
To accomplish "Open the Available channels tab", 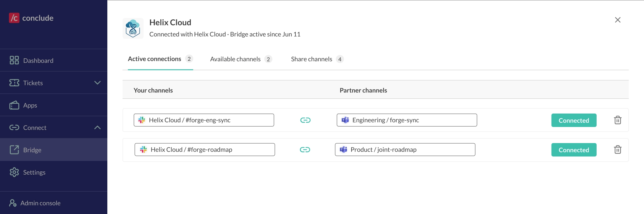I will click(x=241, y=59).
